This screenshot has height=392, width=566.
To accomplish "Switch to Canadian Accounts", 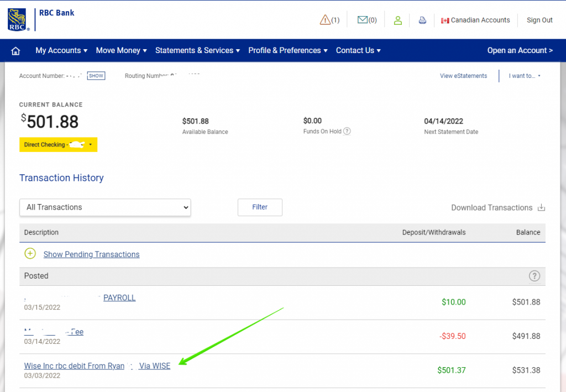I will point(480,20).
